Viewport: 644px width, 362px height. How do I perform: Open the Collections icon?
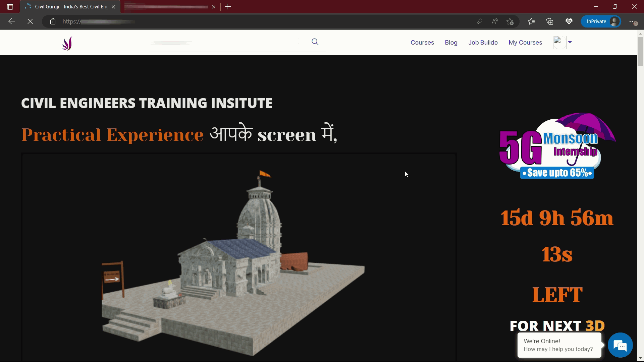coord(550,21)
